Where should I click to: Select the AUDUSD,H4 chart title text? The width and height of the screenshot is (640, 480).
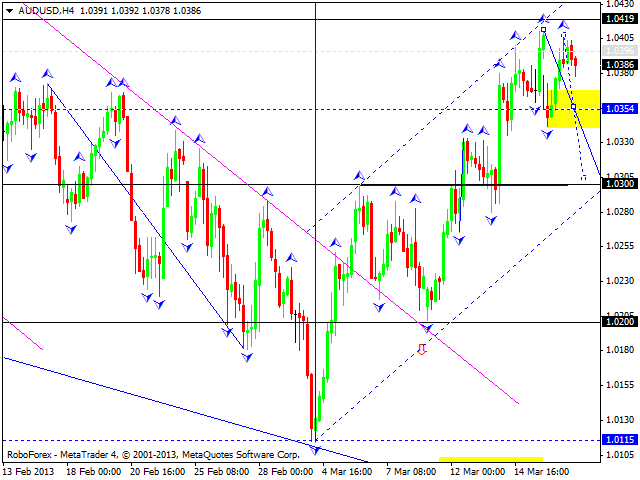[46, 11]
